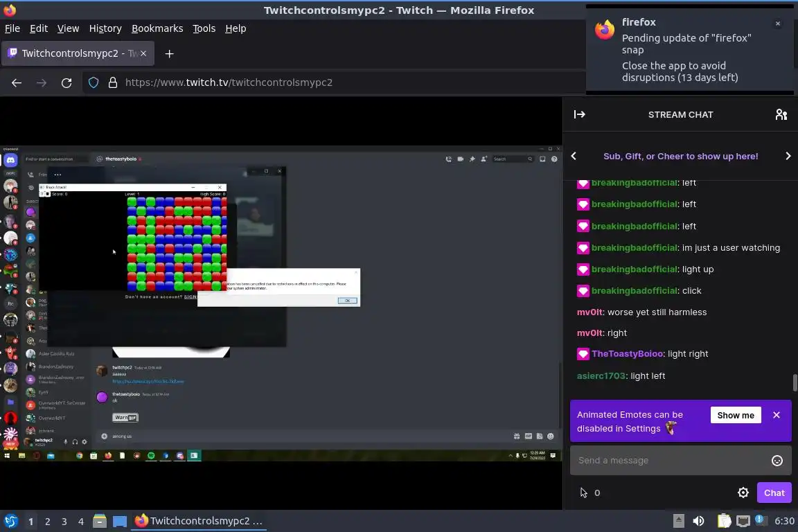The image size is (798, 532).
Task: Click 'Sub, Gift, or Cheer to show up here!'
Action: (680, 157)
